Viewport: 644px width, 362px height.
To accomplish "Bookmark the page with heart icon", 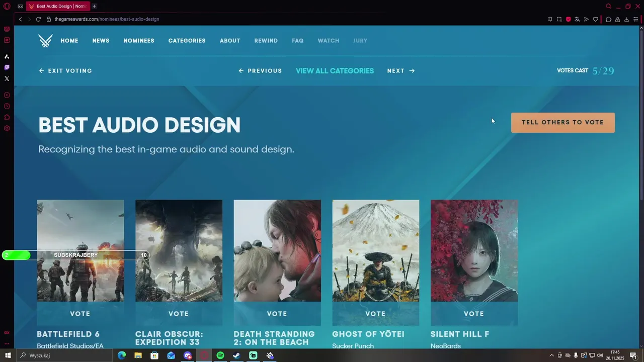I will pos(595,19).
